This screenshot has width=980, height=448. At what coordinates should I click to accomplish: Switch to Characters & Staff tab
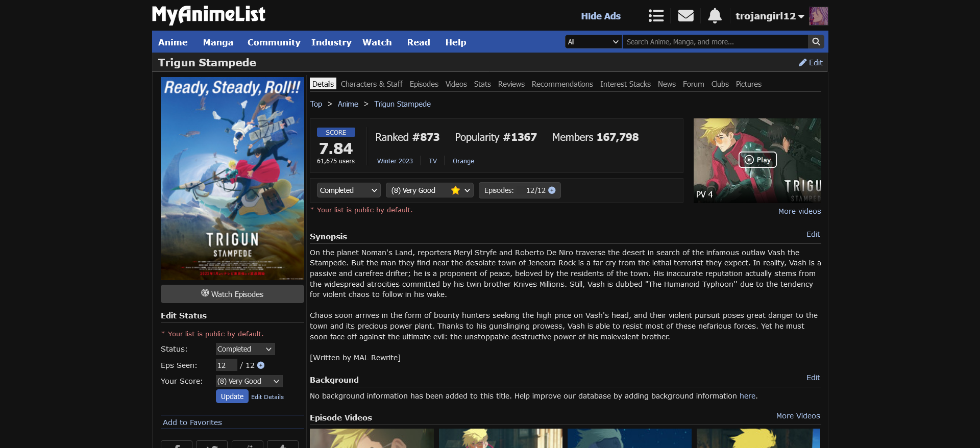click(372, 84)
